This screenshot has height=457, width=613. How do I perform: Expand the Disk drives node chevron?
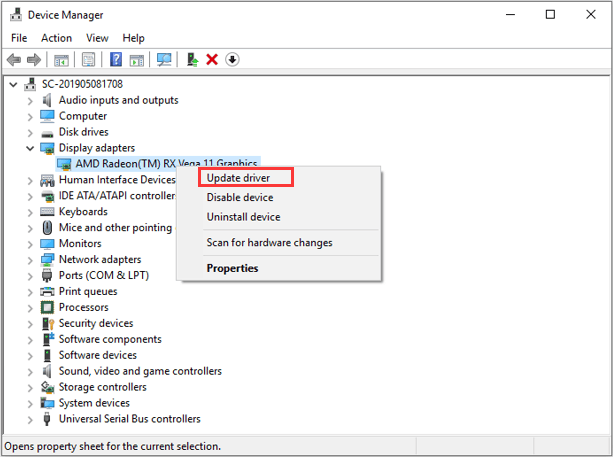(30, 133)
